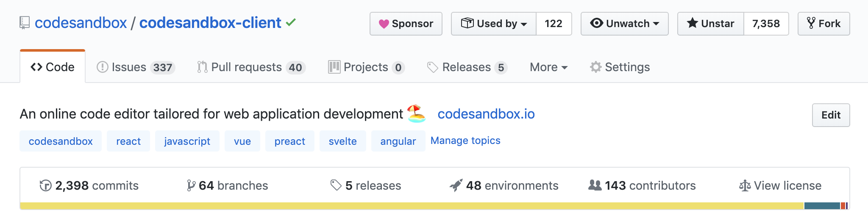Edit the repository description
The width and height of the screenshot is (868, 221).
tap(831, 115)
